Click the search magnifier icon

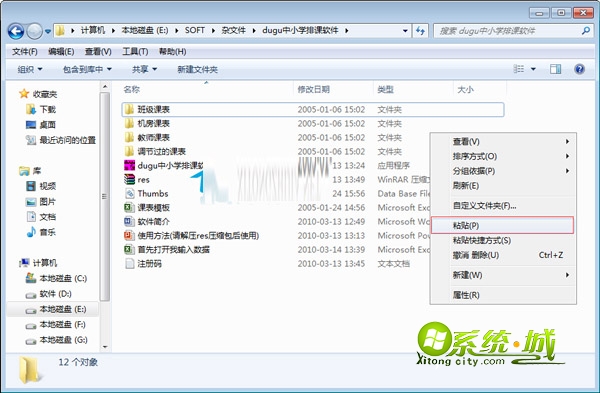point(585,31)
